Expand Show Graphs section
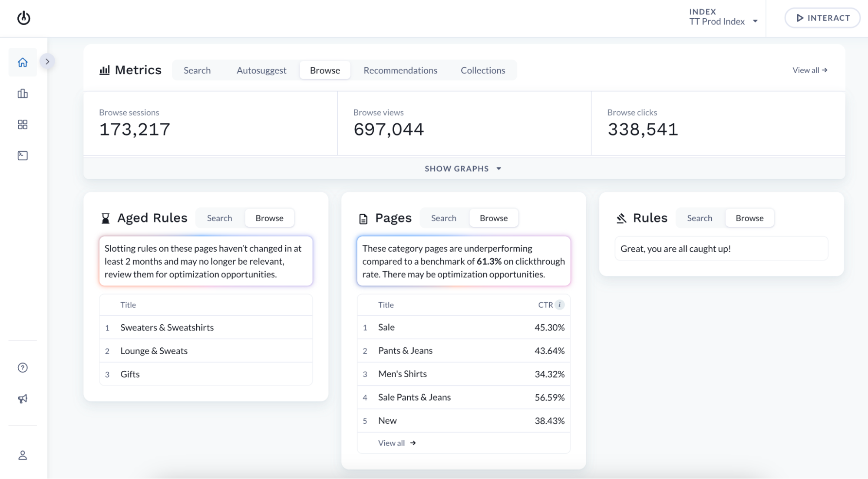The image size is (868, 479). [x=464, y=169]
